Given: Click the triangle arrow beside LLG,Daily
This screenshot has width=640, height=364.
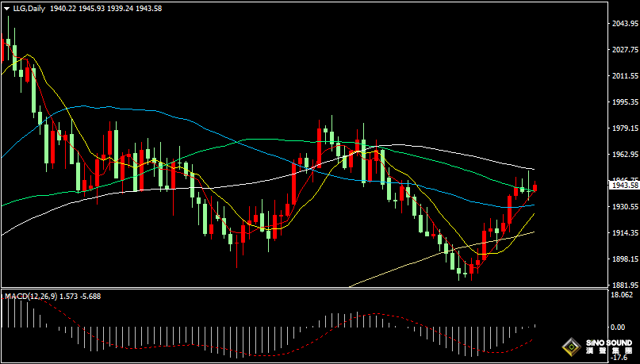Looking at the screenshot, I should 6,8.
